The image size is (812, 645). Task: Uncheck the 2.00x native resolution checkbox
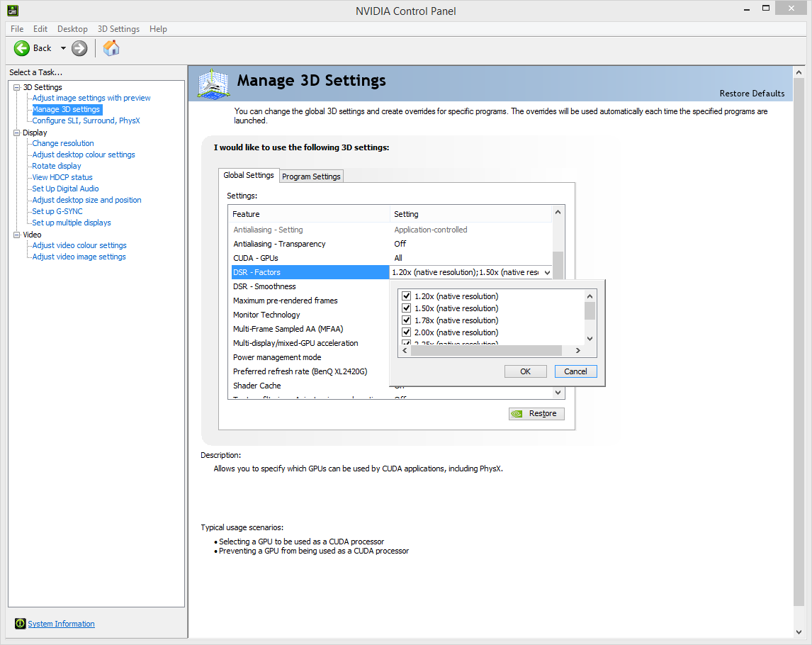click(x=407, y=332)
